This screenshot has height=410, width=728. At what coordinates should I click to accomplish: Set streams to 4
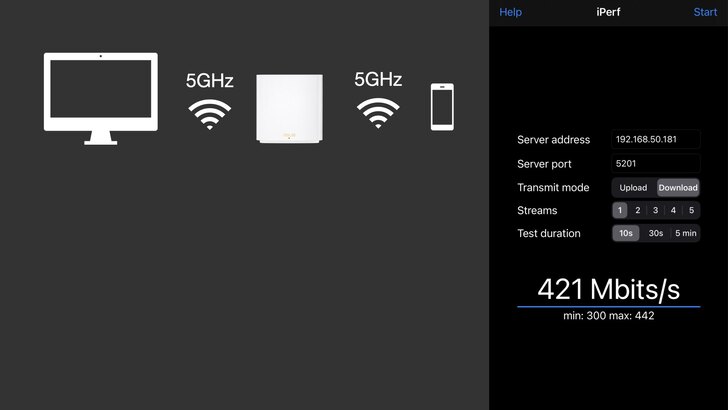[x=673, y=210]
